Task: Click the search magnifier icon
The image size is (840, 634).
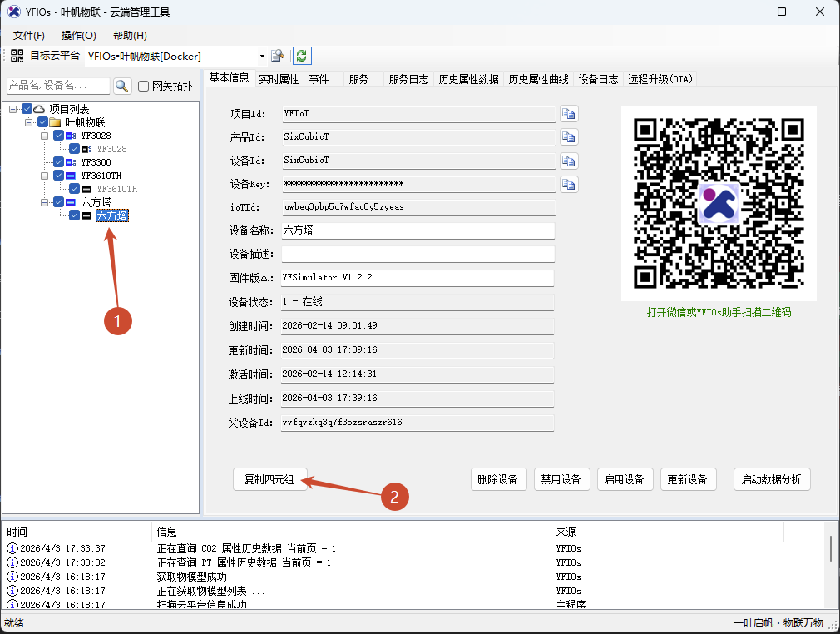Action: [x=121, y=86]
